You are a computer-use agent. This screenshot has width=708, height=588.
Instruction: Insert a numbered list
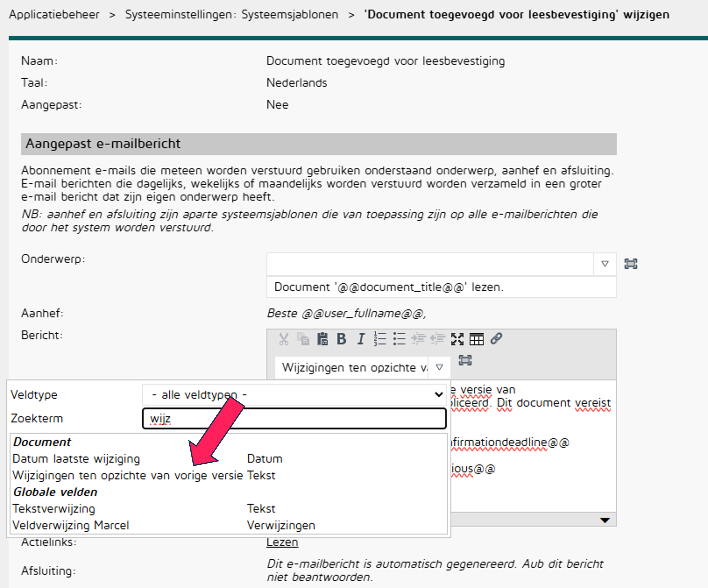(x=380, y=339)
